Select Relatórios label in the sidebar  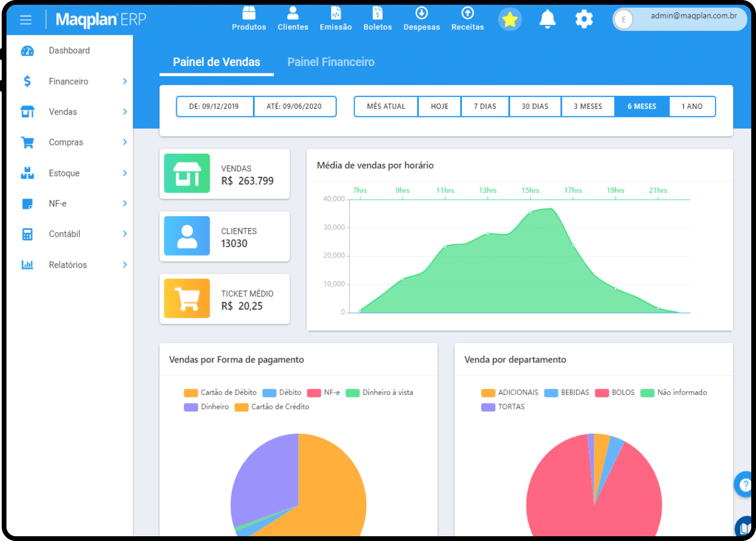tap(68, 265)
